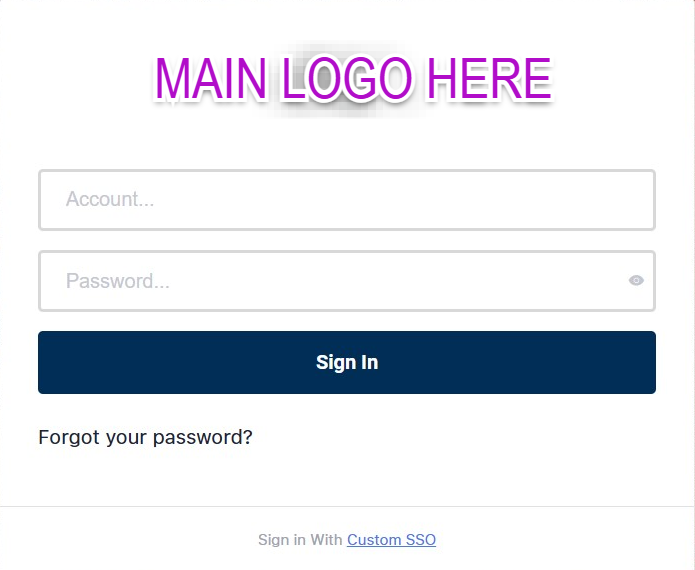Activate the dark blue Sign In button

point(346,362)
